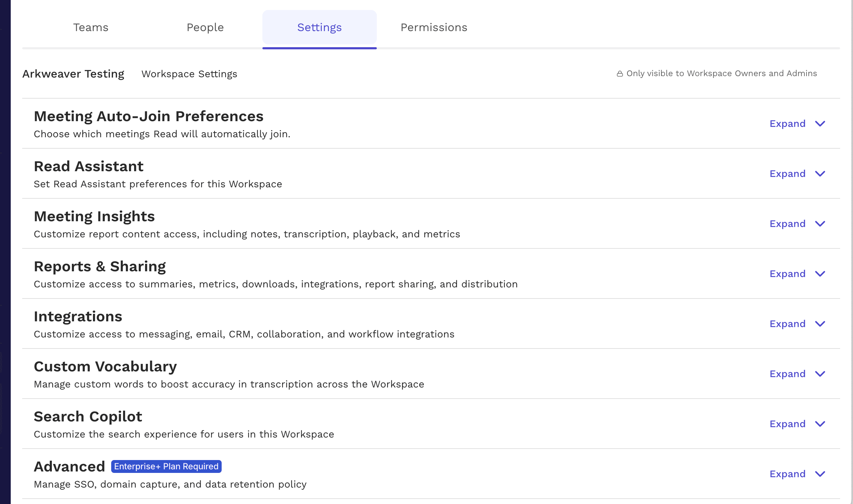Expand the Read Assistant settings
853x504 pixels.
coord(788,174)
